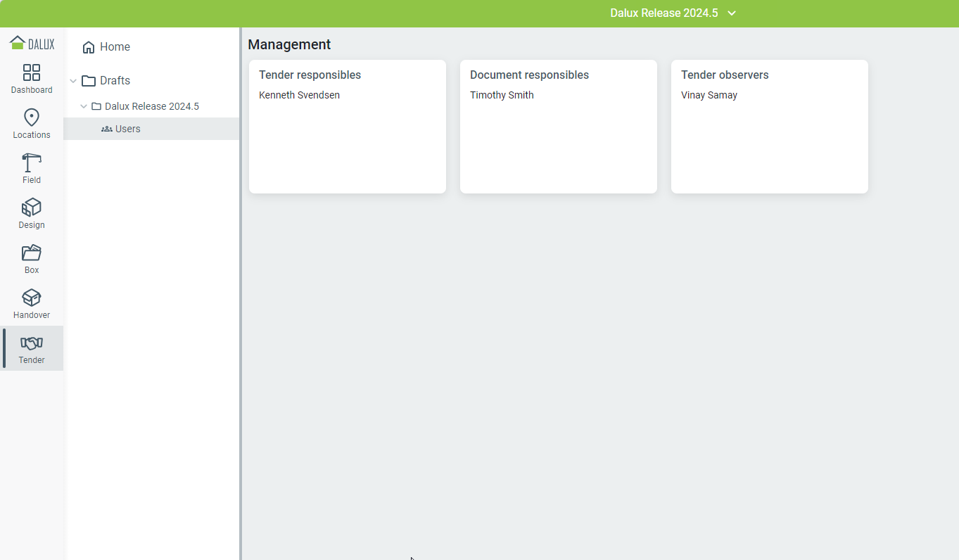
Task: Click the Document responsibles card heading
Action: click(529, 75)
